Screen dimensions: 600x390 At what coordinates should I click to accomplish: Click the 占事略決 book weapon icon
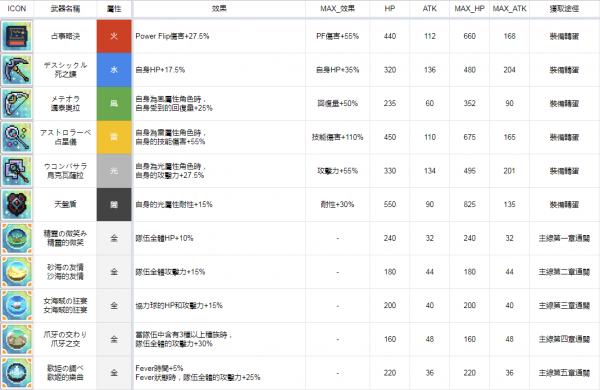tap(16, 36)
